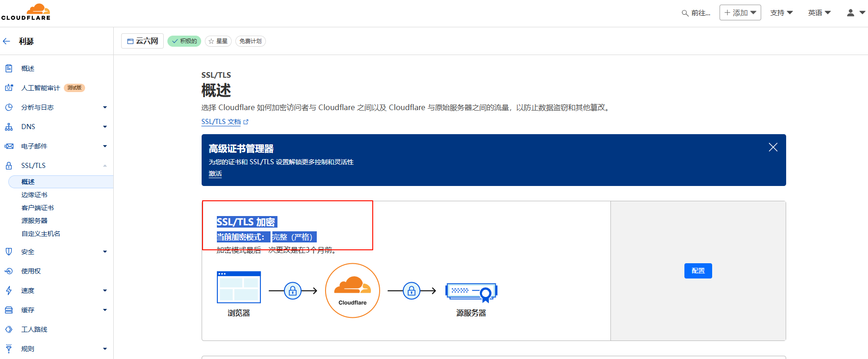Click the 规则 funnel icon
Viewport: 868px width, 359px height.
[9, 349]
